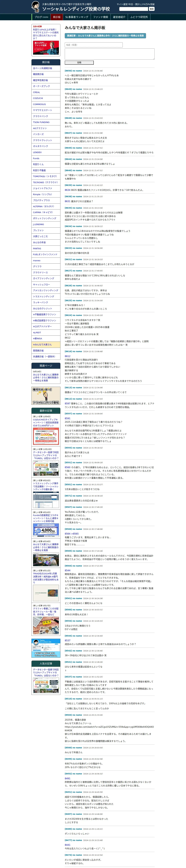Image resolution: width=186 pixels, height=868 pixels.
Task: Follow reply reference 8631 in post 8638
Action: (68, 201)
